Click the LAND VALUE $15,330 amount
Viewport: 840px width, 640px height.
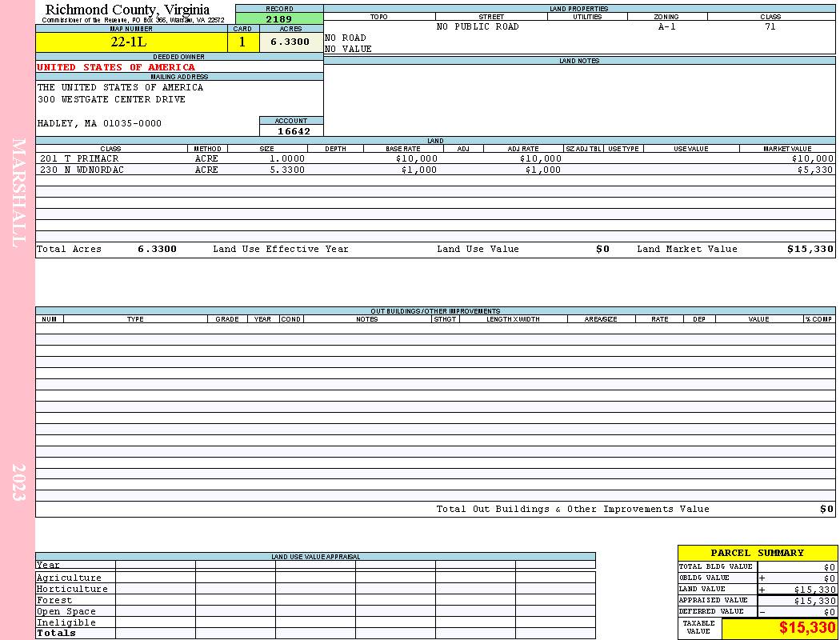(x=815, y=590)
